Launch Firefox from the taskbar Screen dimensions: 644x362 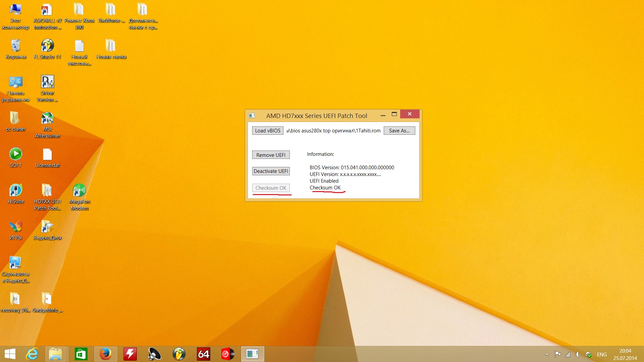[106, 354]
